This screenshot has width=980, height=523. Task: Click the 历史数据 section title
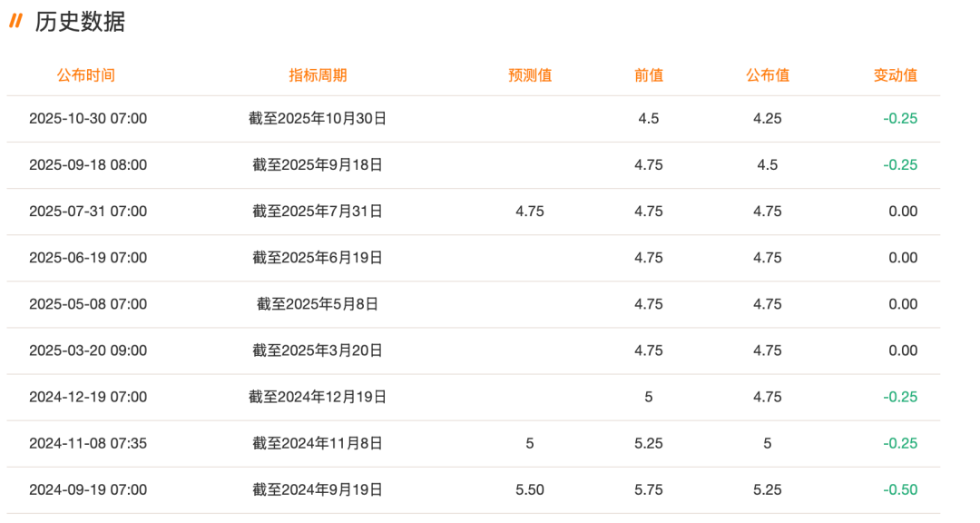tap(80, 22)
